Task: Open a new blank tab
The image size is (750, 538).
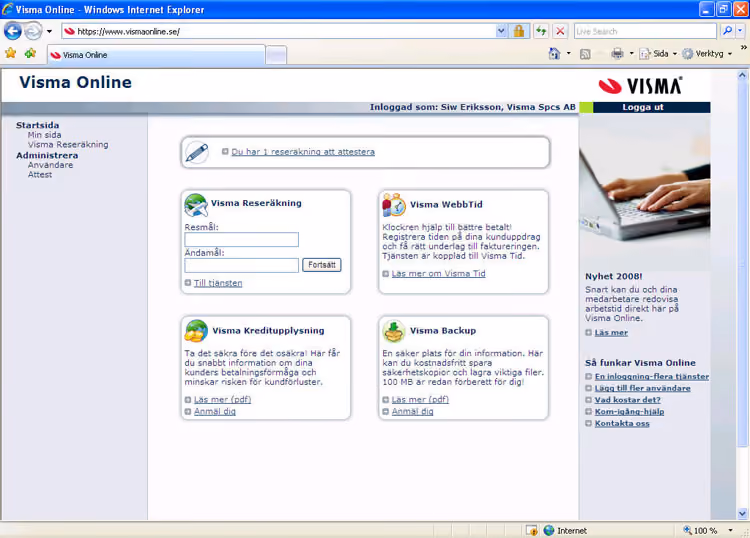Action: click(x=276, y=55)
